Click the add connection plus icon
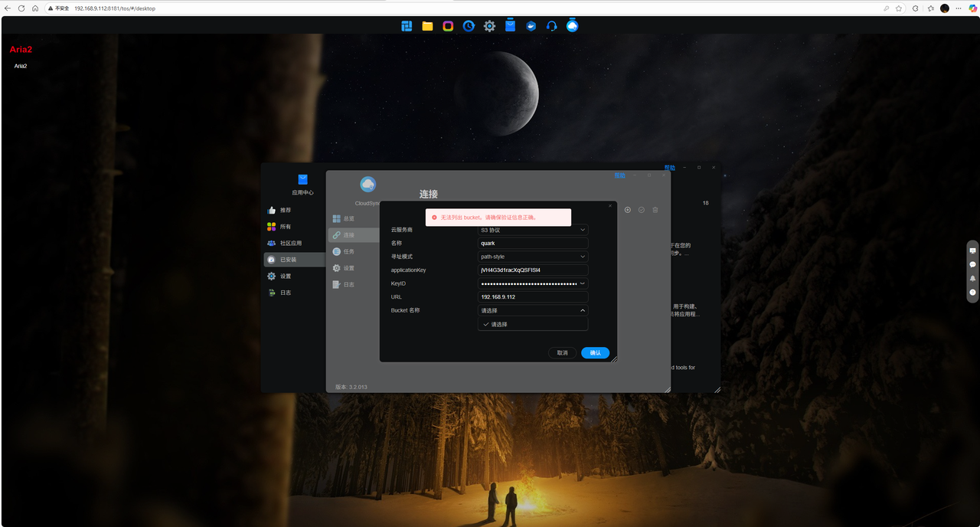This screenshot has height=527, width=980. (x=628, y=210)
